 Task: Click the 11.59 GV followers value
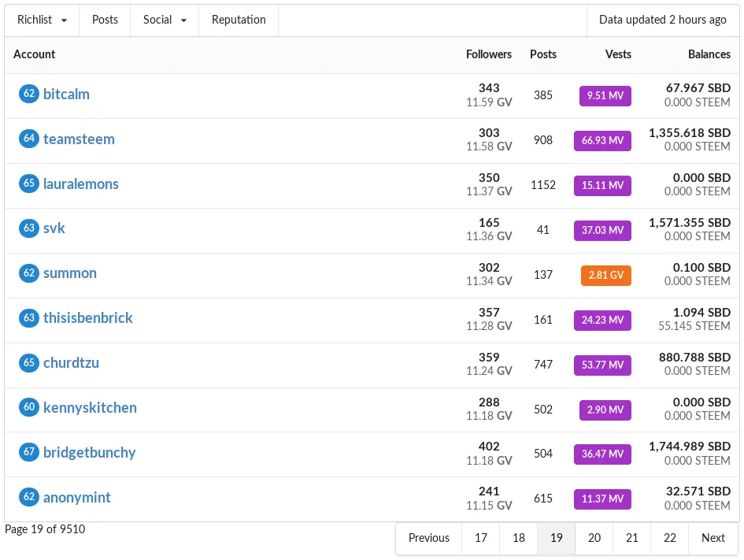(x=489, y=102)
